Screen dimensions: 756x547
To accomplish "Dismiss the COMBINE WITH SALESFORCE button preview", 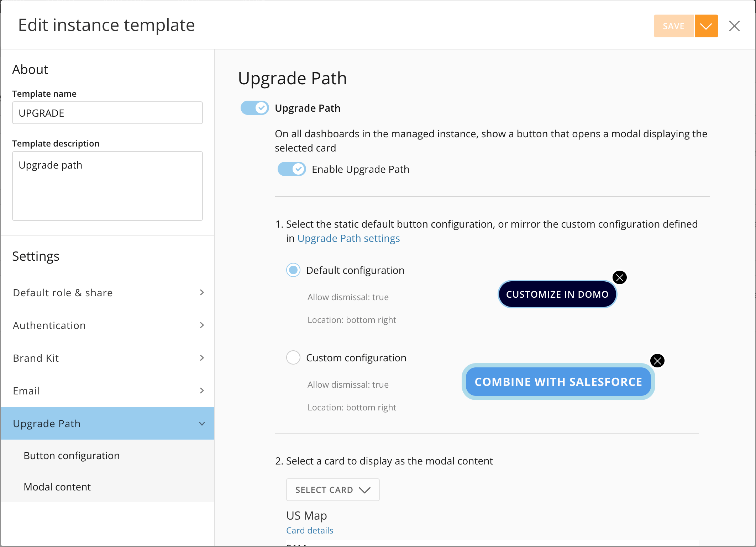I will point(657,361).
